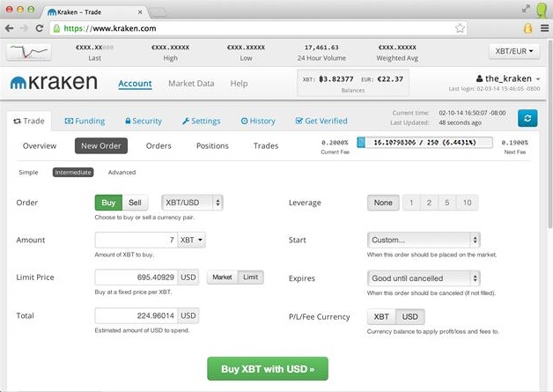
Task: Open the Get Verified tab
Action: [321, 121]
